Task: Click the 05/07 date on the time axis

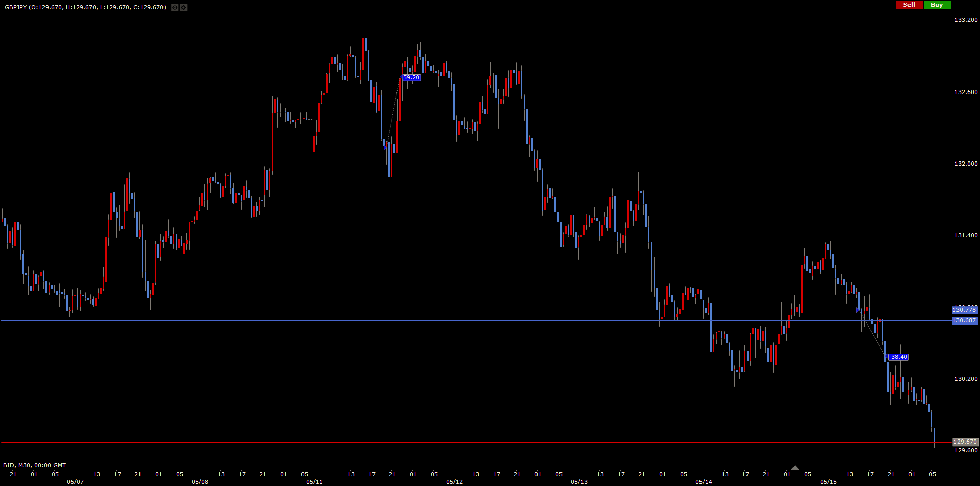Action: 75,482
